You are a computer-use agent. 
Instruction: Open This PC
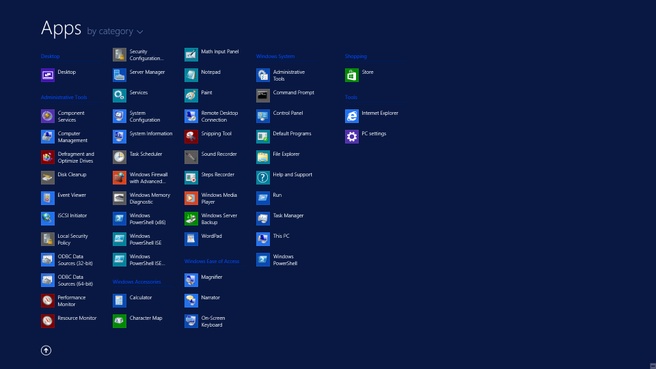coord(273,239)
